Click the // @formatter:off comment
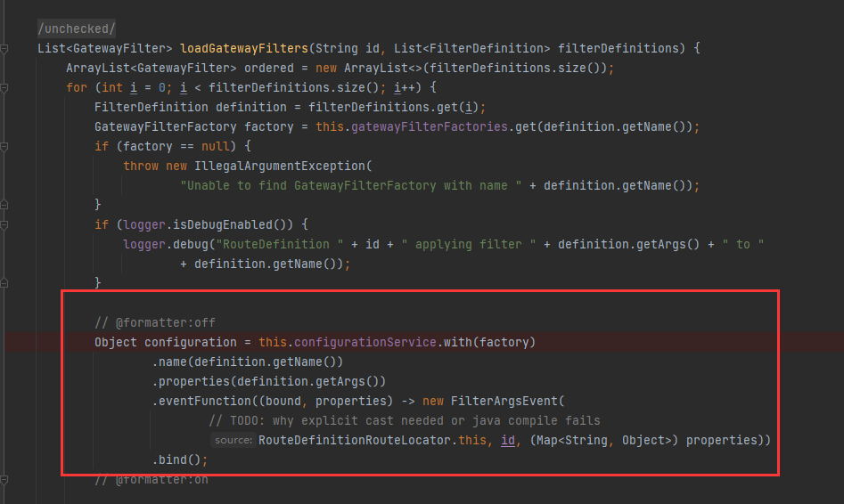Screen dimensions: 844x504 pyautogui.click(x=155, y=322)
